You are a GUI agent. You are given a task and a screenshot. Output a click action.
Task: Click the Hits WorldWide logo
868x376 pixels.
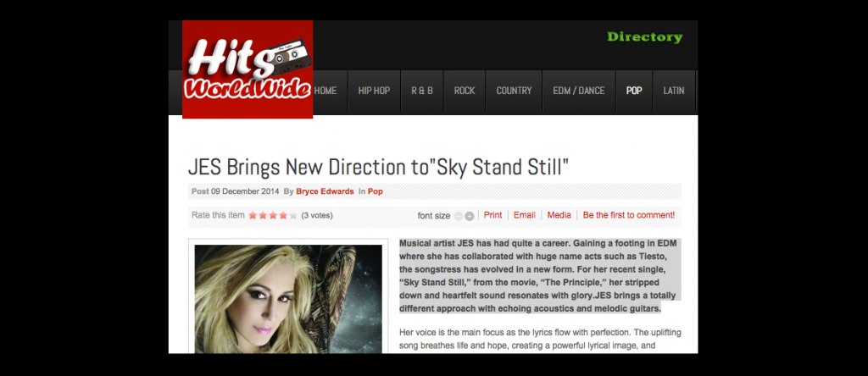tap(248, 69)
